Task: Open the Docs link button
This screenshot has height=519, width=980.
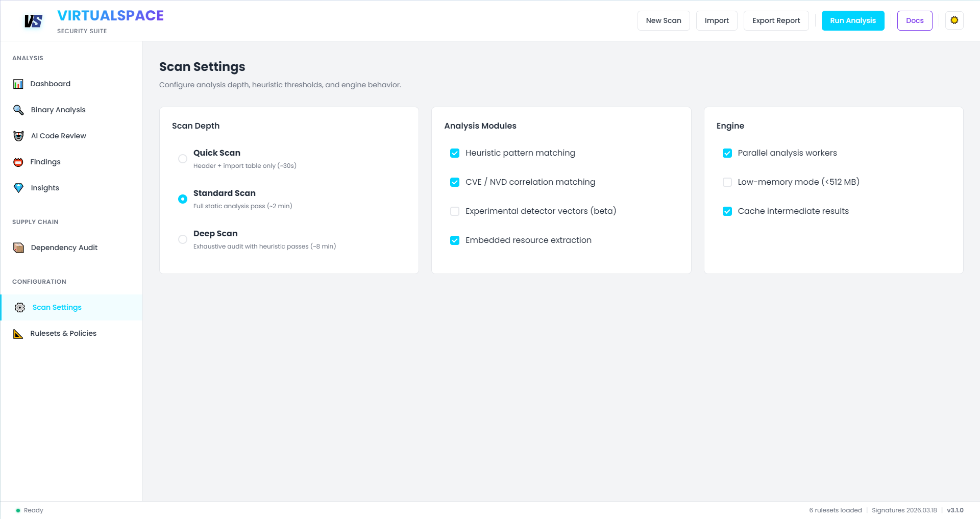Action: pyautogui.click(x=915, y=20)
